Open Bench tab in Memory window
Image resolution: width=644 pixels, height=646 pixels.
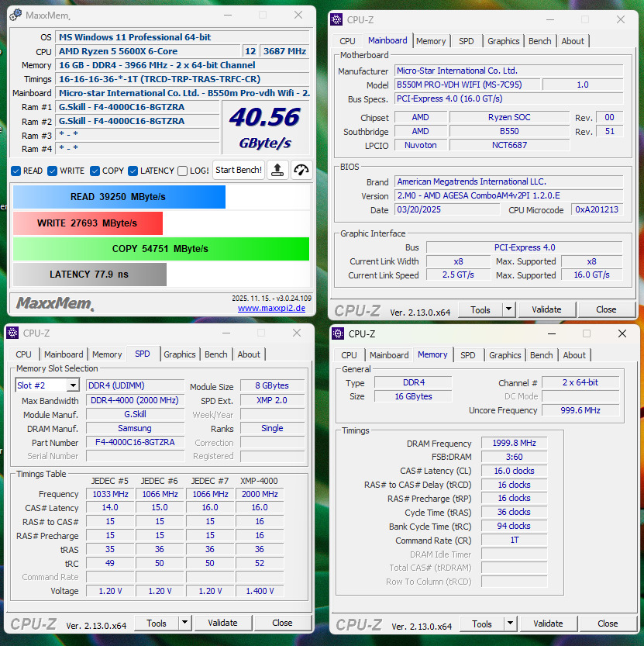542,355
